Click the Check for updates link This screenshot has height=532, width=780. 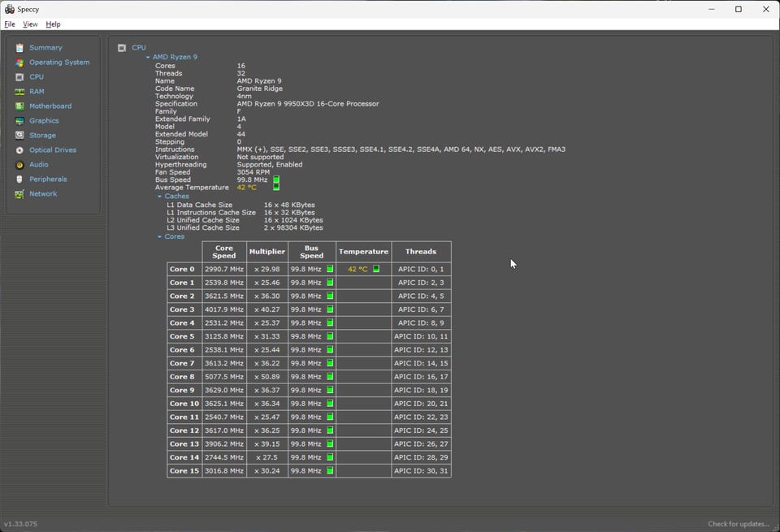coord(738,524)
